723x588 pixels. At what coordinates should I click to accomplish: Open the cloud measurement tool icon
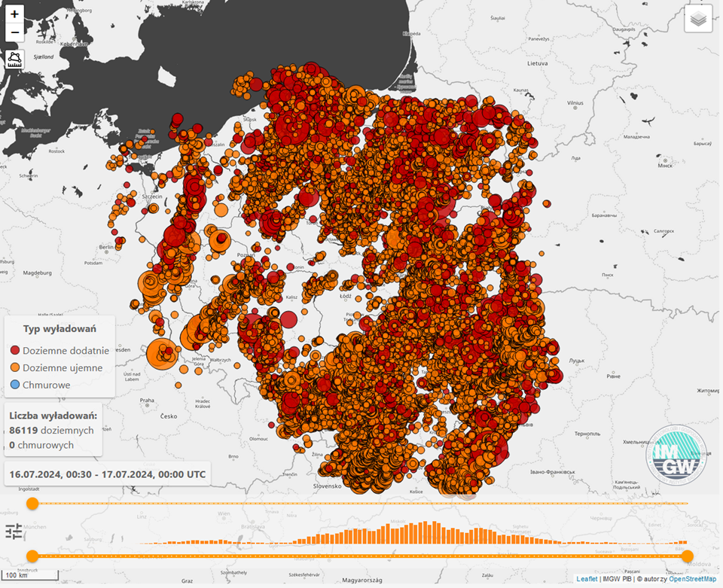(15, 60)
